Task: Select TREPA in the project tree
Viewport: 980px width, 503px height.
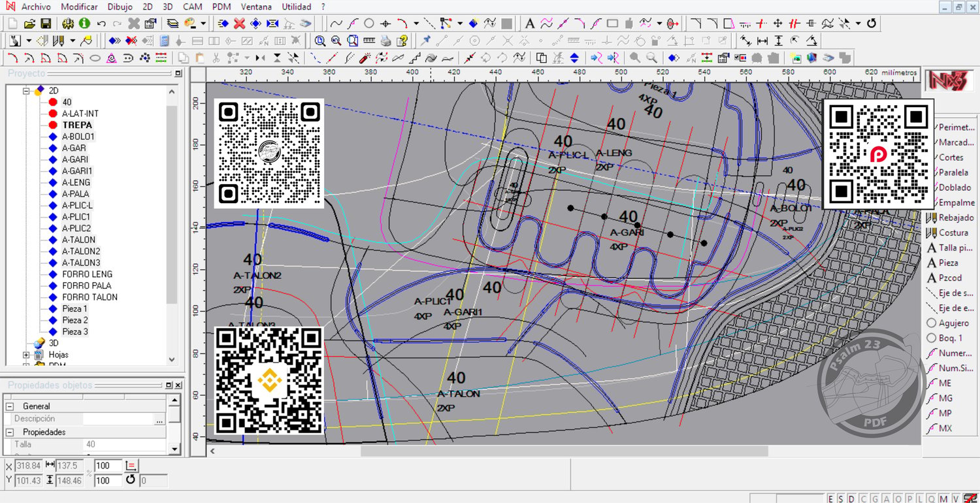Action: pos(77,125)
